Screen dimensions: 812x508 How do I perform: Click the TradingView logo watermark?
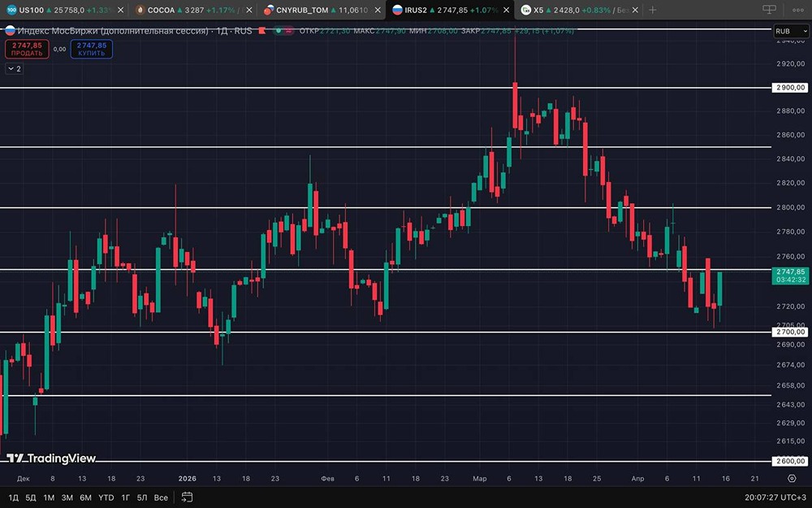50,458
